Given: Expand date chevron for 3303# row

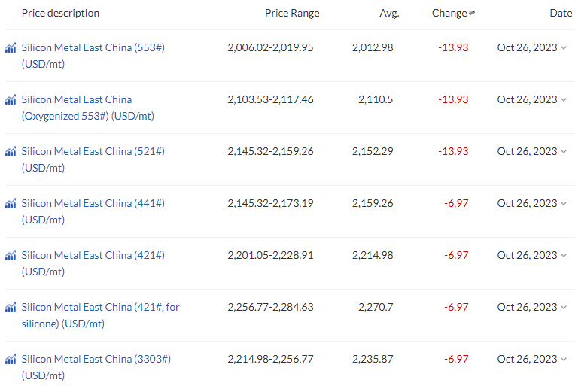Looking at the screenshot, I should [x=564, y=360].
